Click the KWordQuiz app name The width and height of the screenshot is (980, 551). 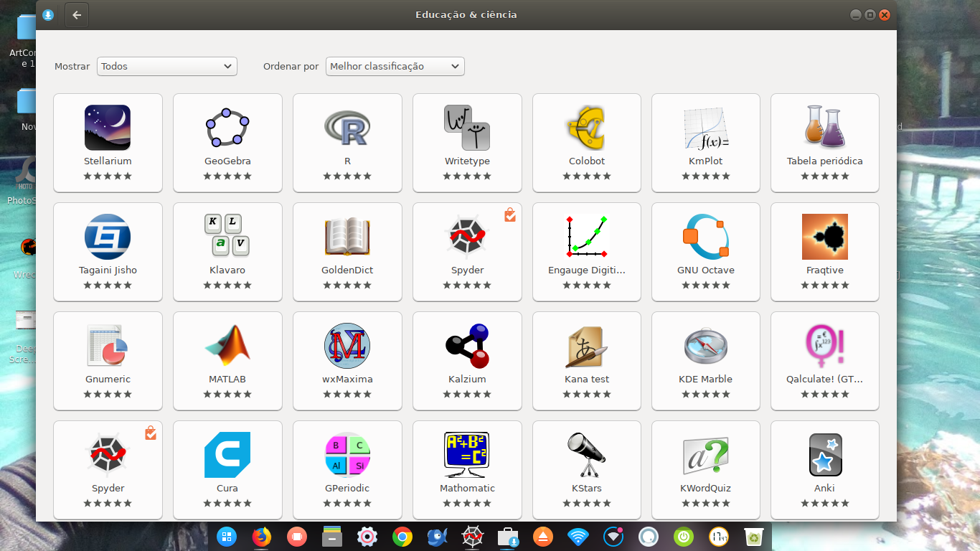(706, 489)
